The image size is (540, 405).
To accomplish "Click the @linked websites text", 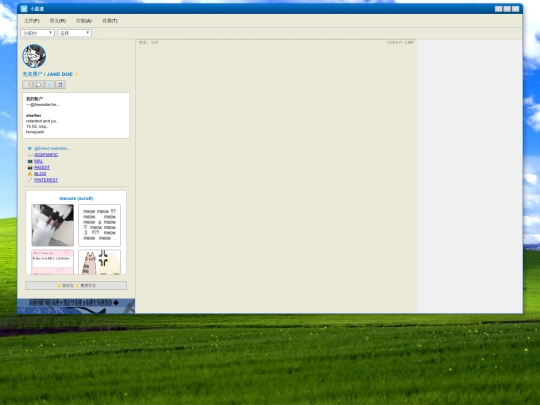I will click(x=52, y=148).
